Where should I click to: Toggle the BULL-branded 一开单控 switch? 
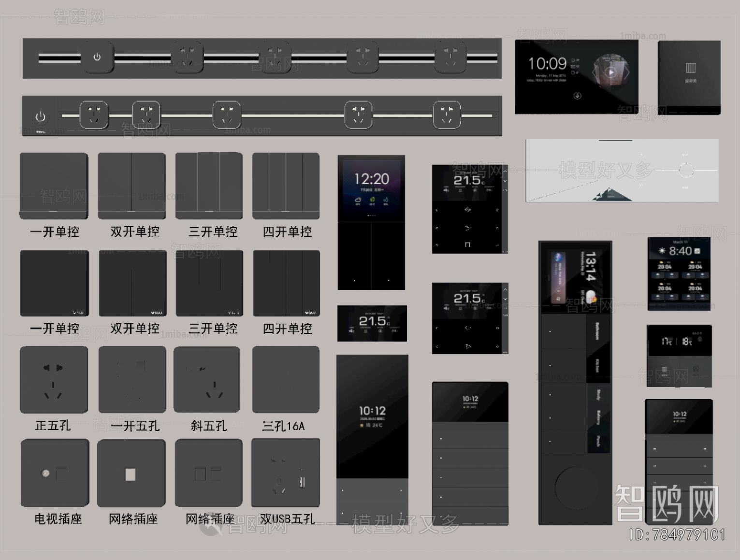tap(54, 283)
